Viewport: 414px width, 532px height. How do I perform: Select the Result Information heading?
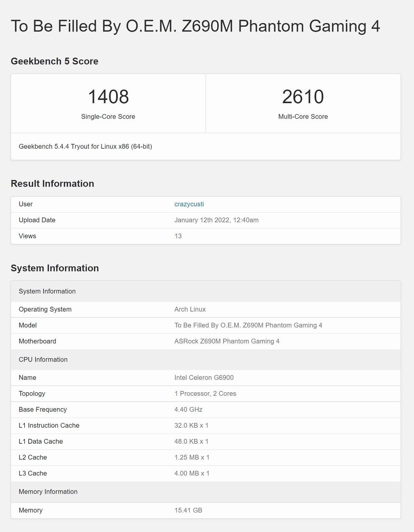pyautogui.click(x=52, y=184)
